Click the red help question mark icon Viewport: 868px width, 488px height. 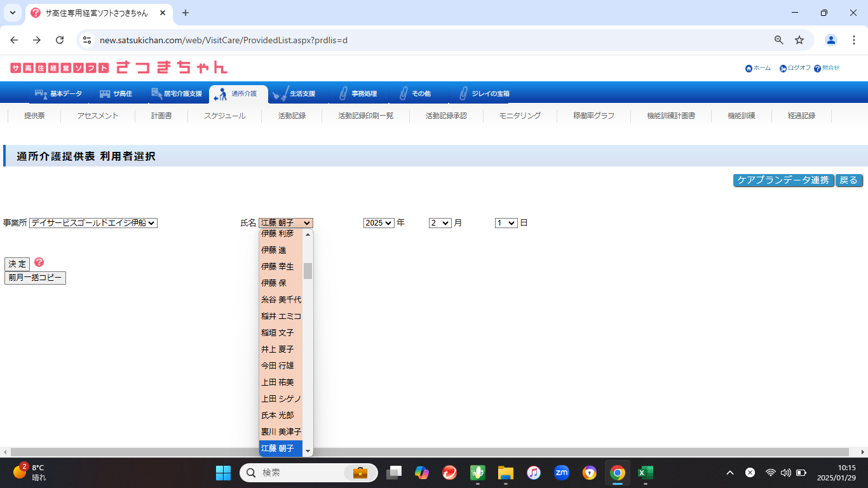(39, 262)
